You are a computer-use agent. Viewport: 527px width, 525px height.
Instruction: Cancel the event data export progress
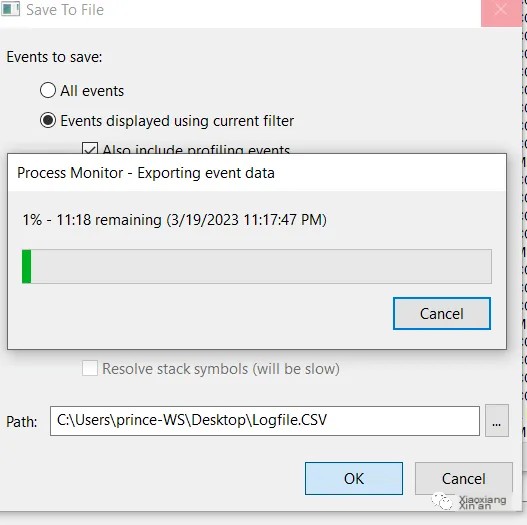(442, 314)
